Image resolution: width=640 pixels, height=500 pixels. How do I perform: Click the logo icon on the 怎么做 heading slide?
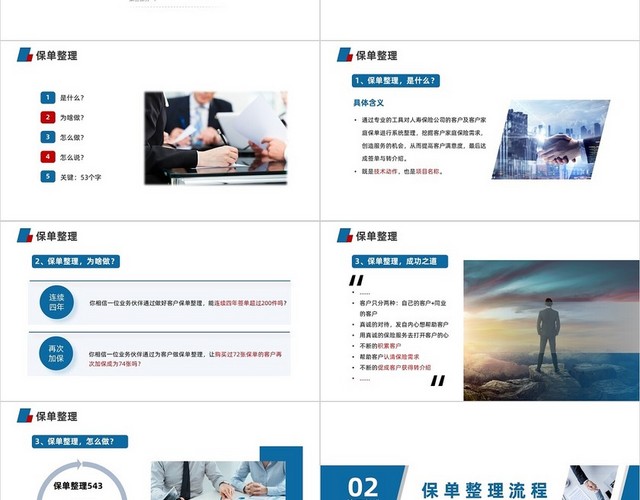[x=25, y=416]
